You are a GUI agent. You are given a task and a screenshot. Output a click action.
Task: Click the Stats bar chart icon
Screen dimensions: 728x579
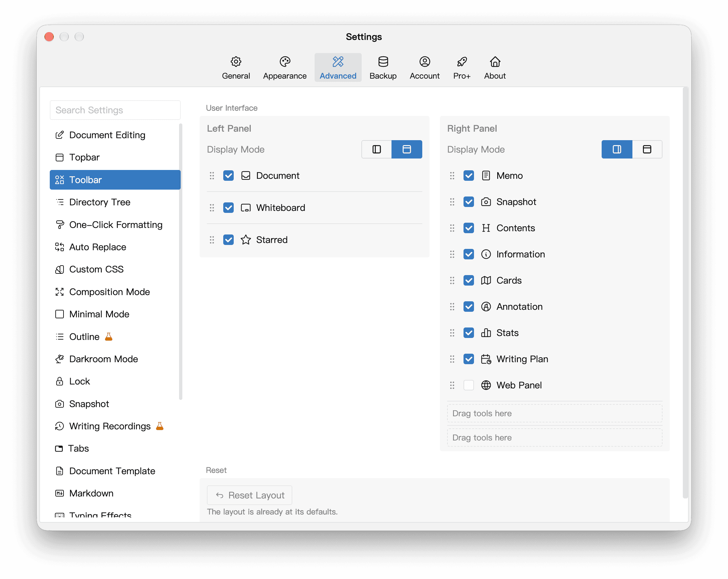pyautogui.click(x=486, y=333)
